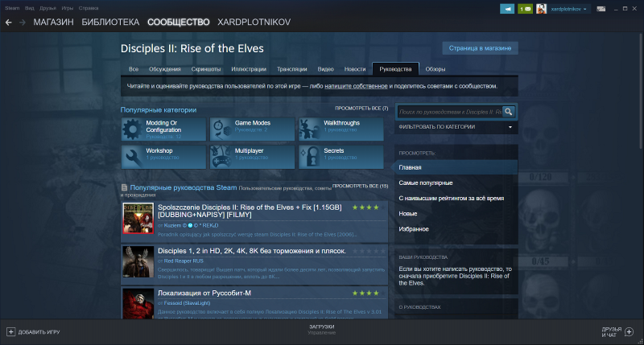Click the plus icon for Add Game
644x345 pixels.
click(11, 332)
